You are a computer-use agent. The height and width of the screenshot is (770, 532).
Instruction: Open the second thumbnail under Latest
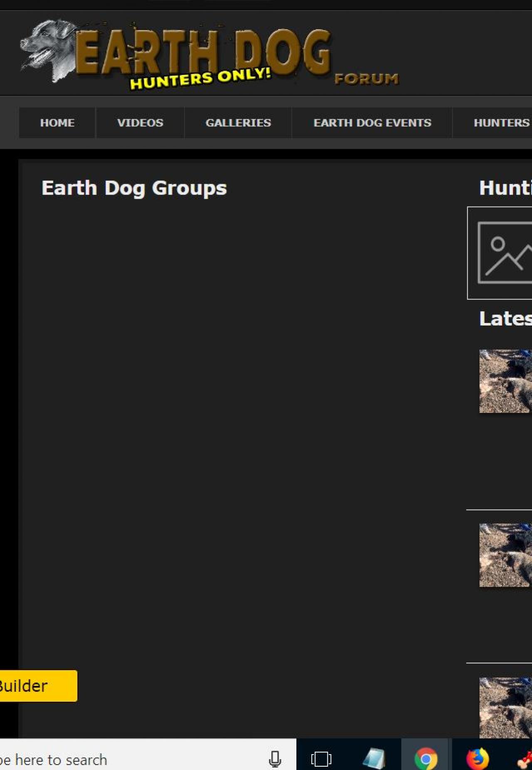505,555
